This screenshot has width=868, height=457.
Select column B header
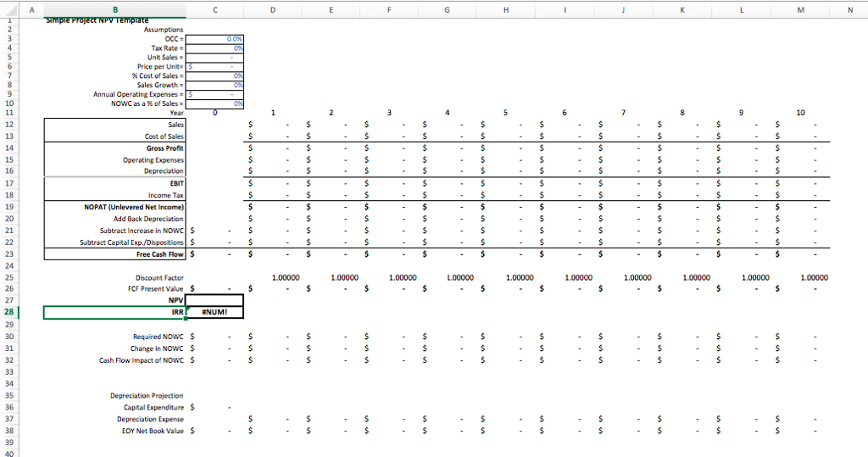115,9
